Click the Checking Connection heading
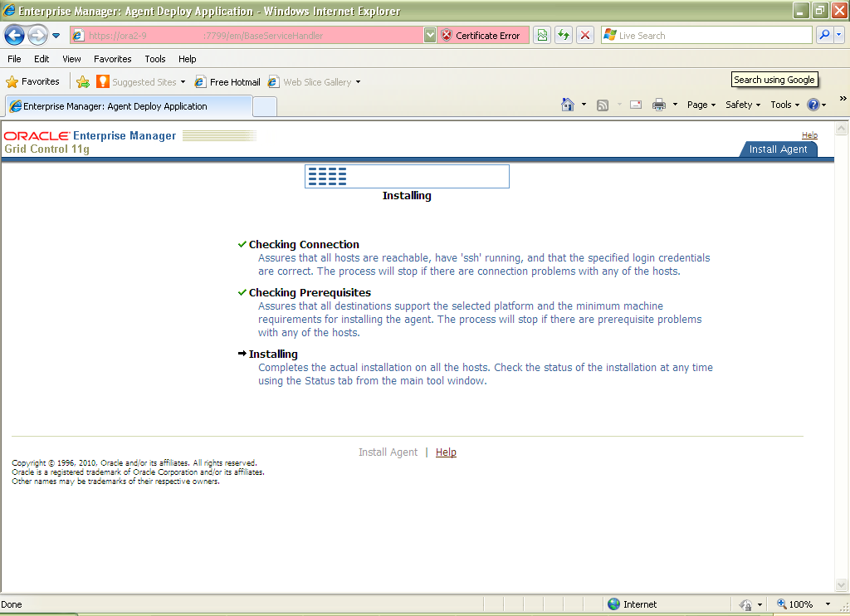The width and height of the screenshot is (850, 616). tap(304, 245)
